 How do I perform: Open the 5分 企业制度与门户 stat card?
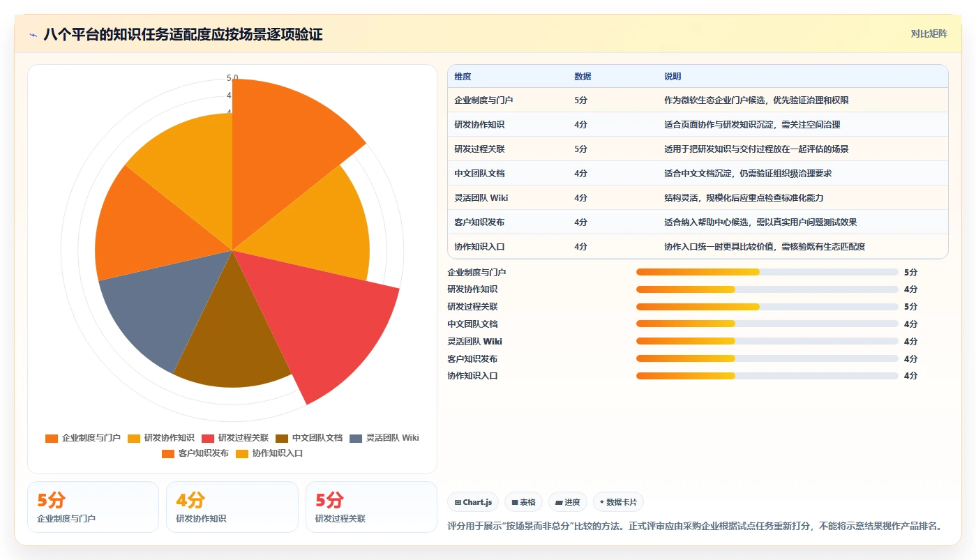tap(93, 507)
